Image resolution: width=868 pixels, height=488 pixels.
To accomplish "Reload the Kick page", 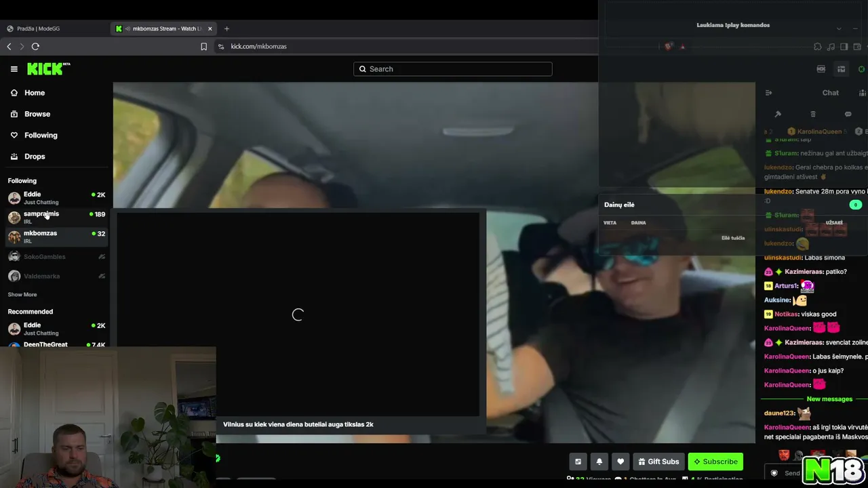I will [x=35, y=46].
